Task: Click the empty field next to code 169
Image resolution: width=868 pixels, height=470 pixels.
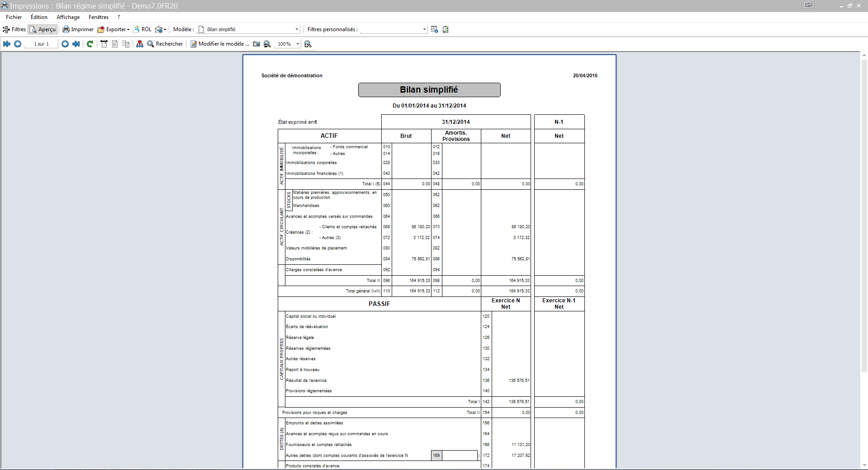Action: click(x=460, y=456)
